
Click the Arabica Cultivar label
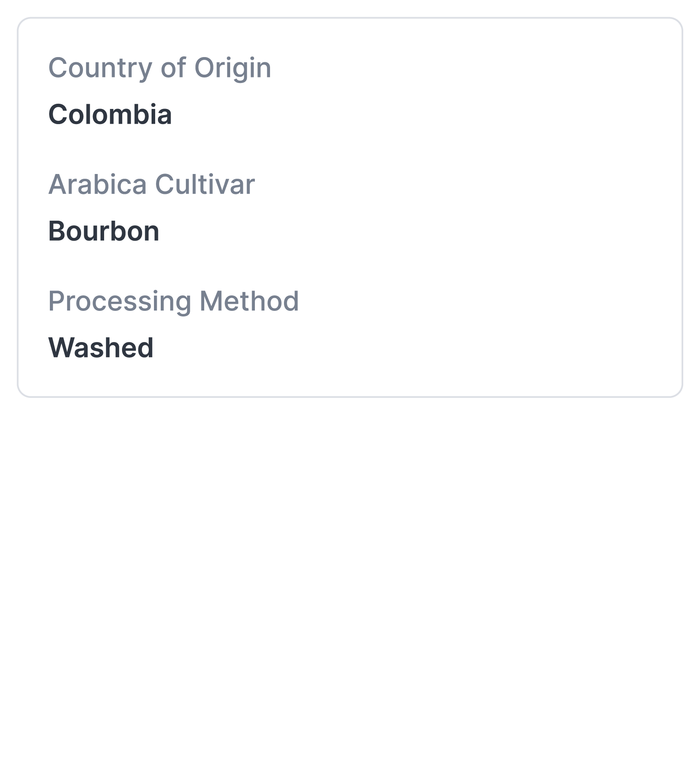click(x=152, y=184)
